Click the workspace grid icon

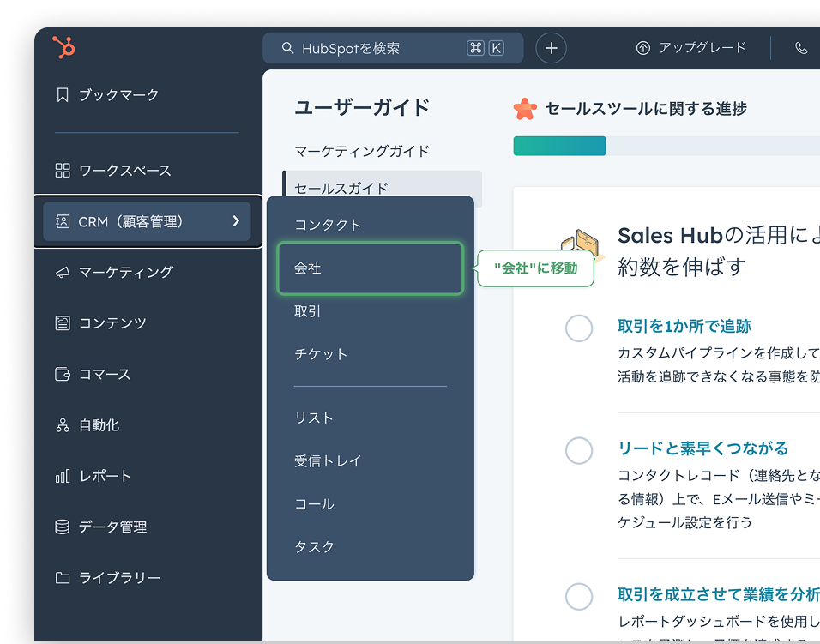pyautogui.click(x=63, y=171)
